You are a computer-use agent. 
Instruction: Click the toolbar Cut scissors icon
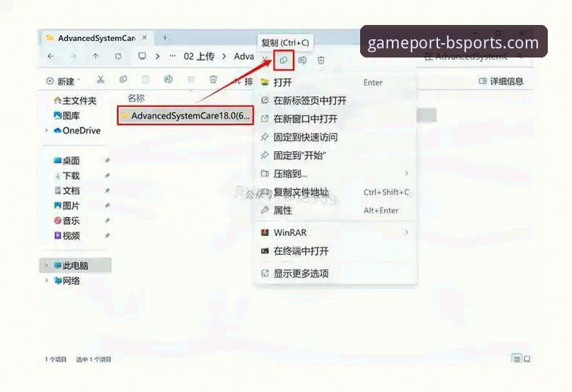pos(101,79)
